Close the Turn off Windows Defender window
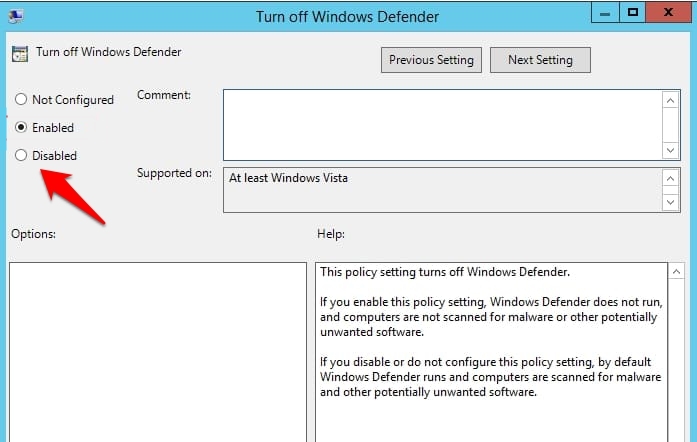 pos(668,13)
